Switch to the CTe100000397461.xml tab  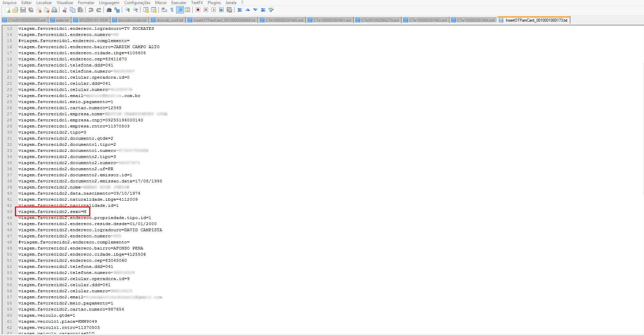click(330, 20)
